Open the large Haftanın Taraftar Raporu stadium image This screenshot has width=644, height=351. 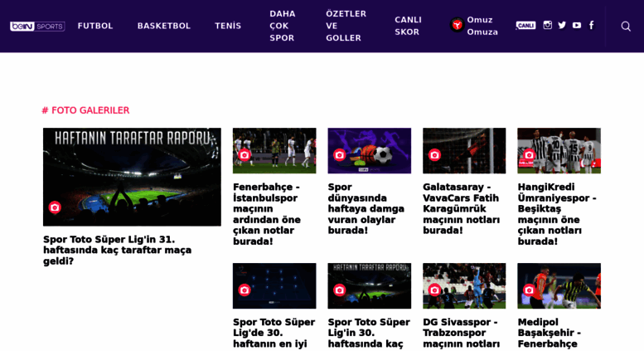[132, 177]
